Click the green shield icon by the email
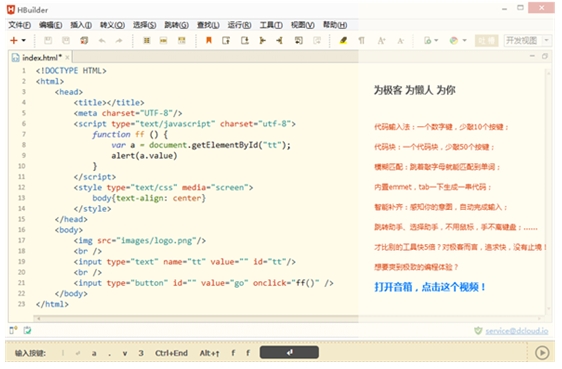This screenshot has height=369, width=562. coord(478,331)
